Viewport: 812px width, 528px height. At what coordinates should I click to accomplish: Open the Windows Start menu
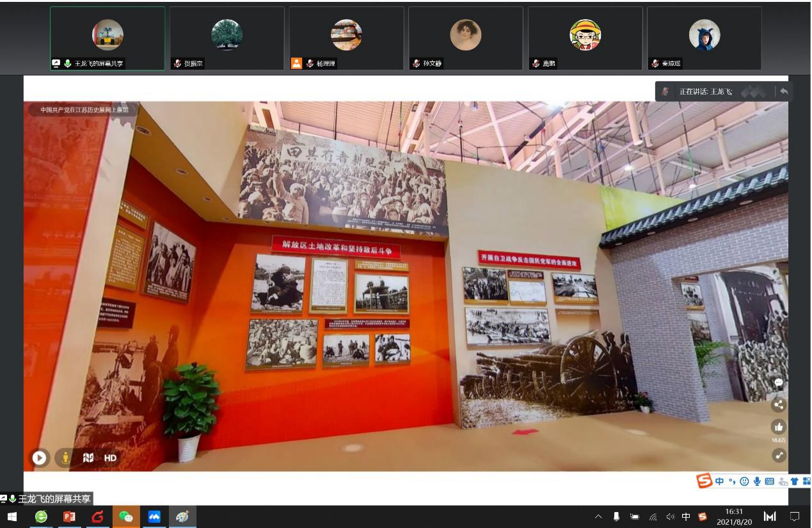coord(12,516)
